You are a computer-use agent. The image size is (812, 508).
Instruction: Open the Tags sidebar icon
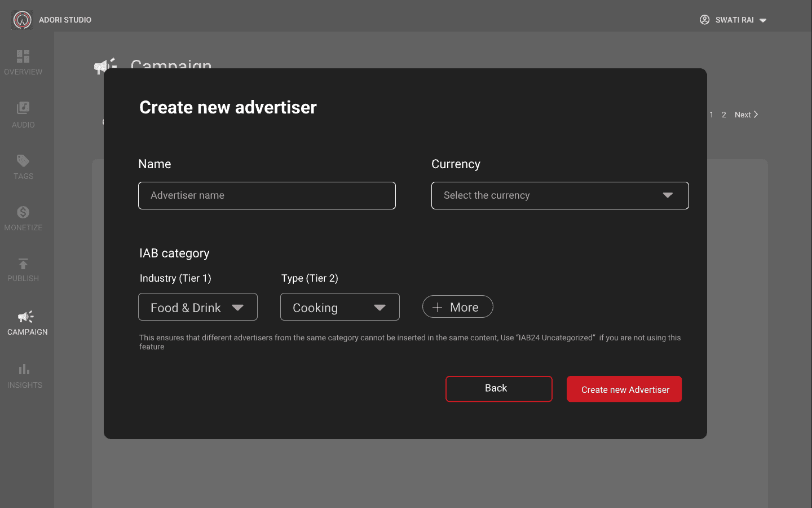tap(23, 160)
